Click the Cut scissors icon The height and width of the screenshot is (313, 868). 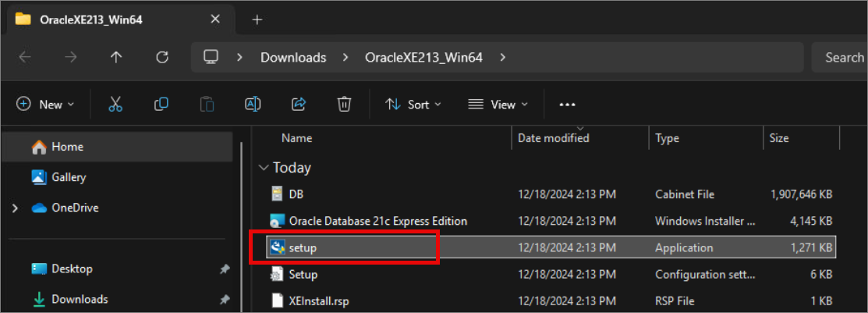115,104
